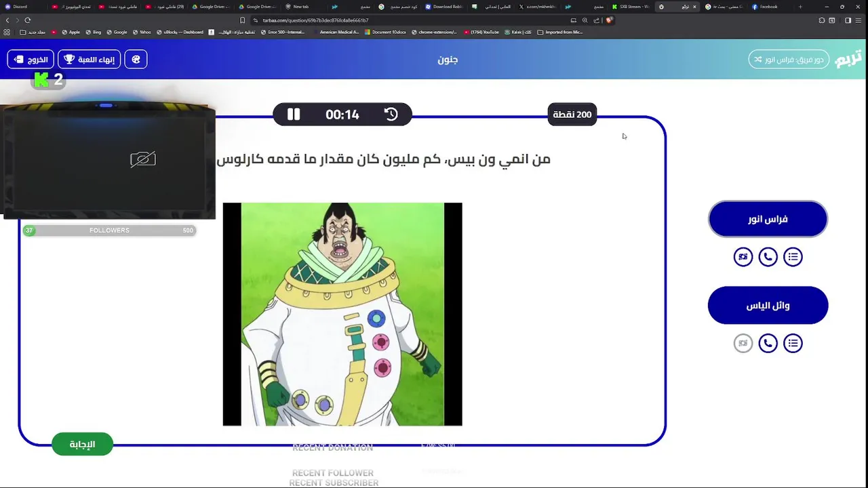This screenshot has height=488, width=868.
Task: Click the browser forward arrow
Action: coord(17,20)
